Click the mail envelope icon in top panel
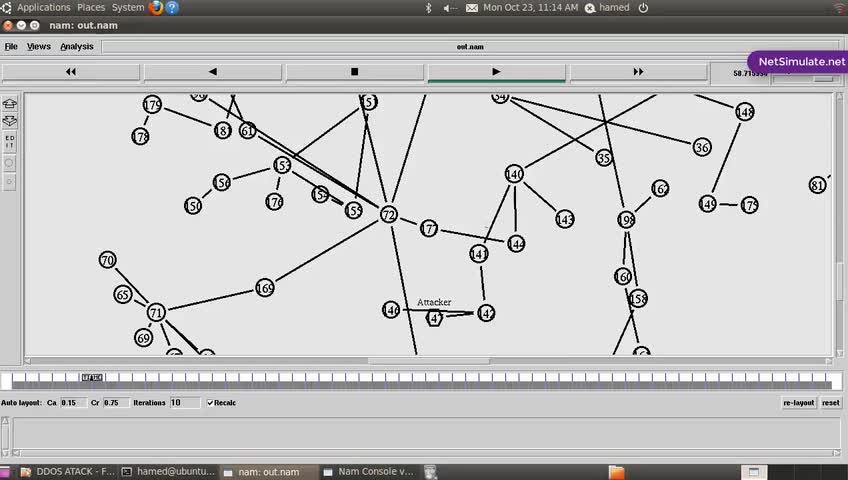 click(472, 8)
